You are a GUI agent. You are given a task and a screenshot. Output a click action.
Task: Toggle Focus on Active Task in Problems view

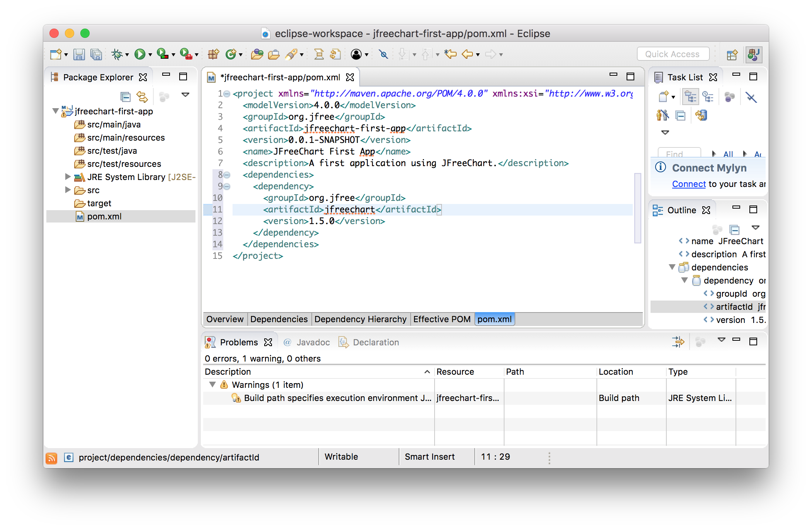point(700,342)
